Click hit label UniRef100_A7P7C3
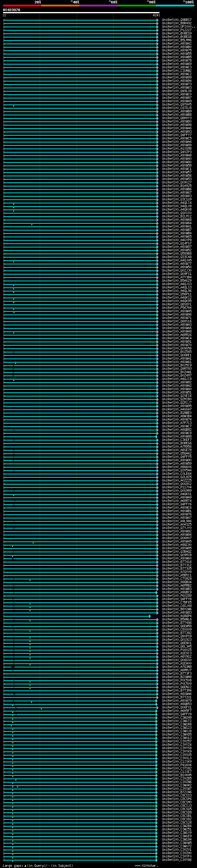This screenshot has width=197, height=868. [x=176, y=423]
